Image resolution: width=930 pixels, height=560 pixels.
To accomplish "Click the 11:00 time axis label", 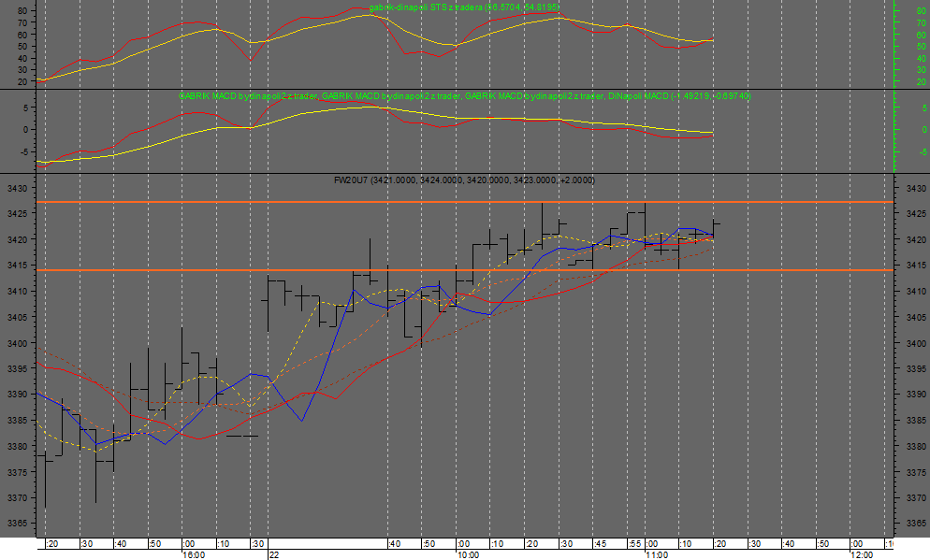I will coord(657,554).
